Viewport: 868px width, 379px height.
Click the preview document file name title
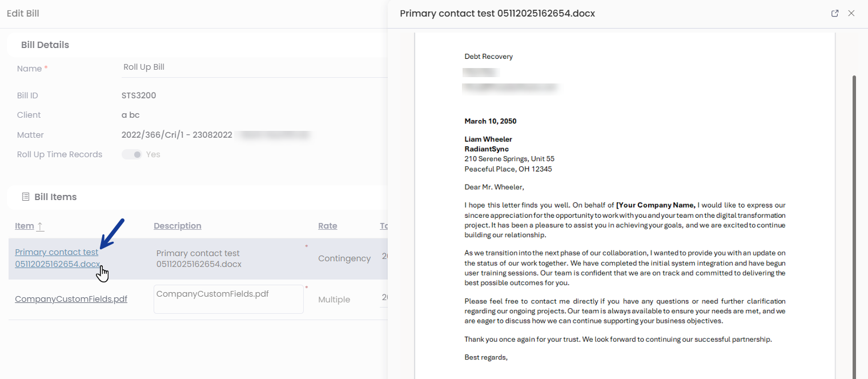coord(497,13)
